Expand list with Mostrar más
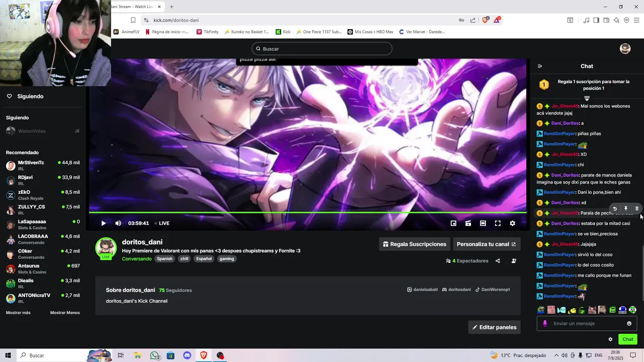 [x=18, y=313]
